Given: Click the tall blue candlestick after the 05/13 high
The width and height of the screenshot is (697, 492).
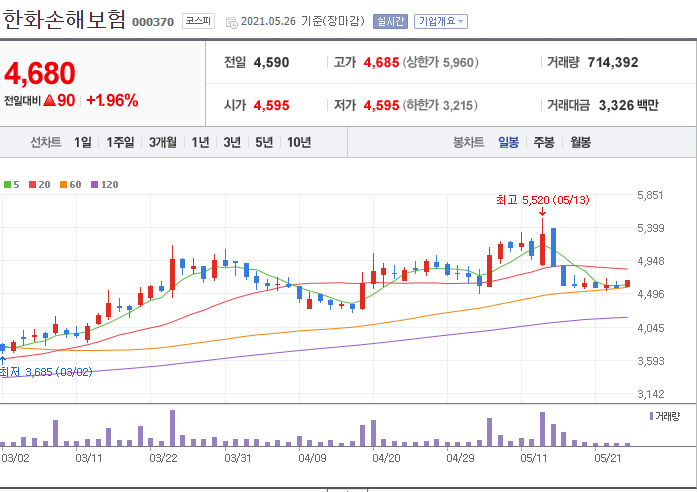Looking at the screenshot, I should pyautogui.click(x=553, y=247).
